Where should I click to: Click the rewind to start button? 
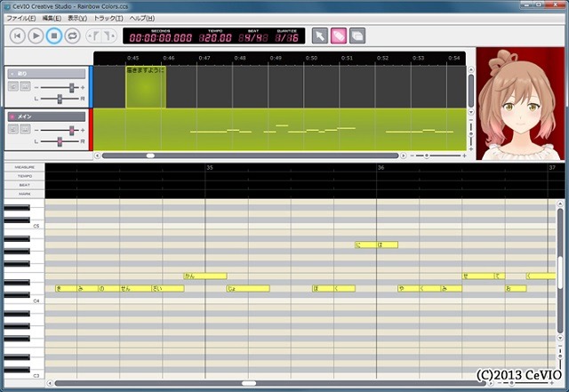click(18, 36)
